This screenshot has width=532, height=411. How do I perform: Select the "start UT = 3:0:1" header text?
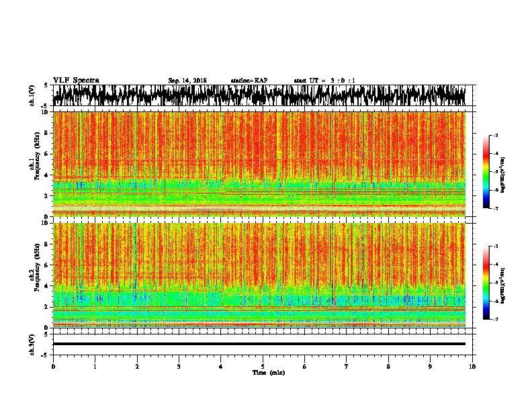[324, 81]
